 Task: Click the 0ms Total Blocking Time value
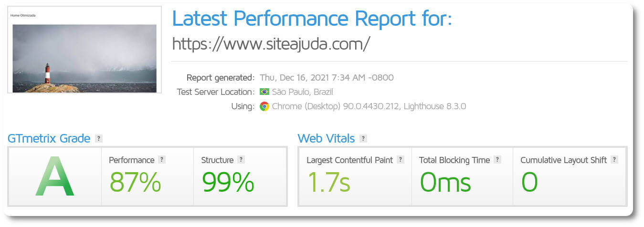tap(445, 181)
